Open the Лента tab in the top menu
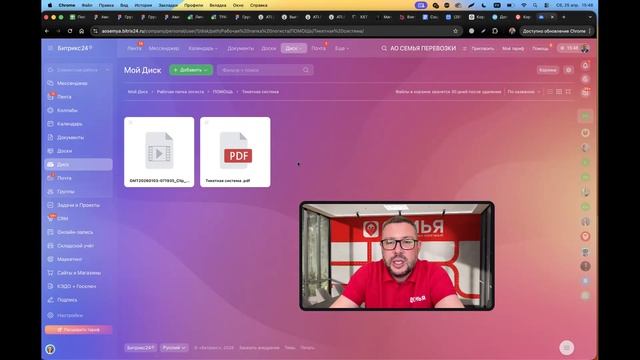 134,49
